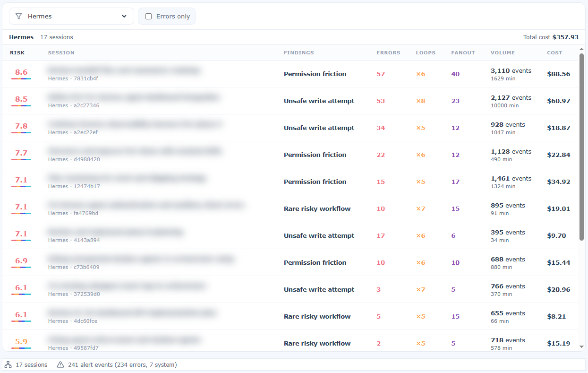This screenshot has height=373, width=588.
Task: Click 17 sessions in the status bar
Action: 32,364
